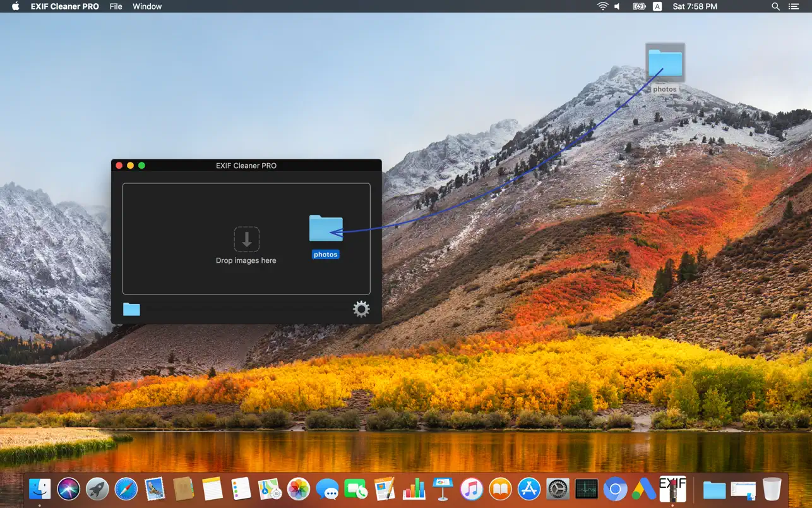Click the EXIF Cleaner PRO app menu
This screenshot has width=812, height=508.
pyautogui.click(x=64, y=6)
